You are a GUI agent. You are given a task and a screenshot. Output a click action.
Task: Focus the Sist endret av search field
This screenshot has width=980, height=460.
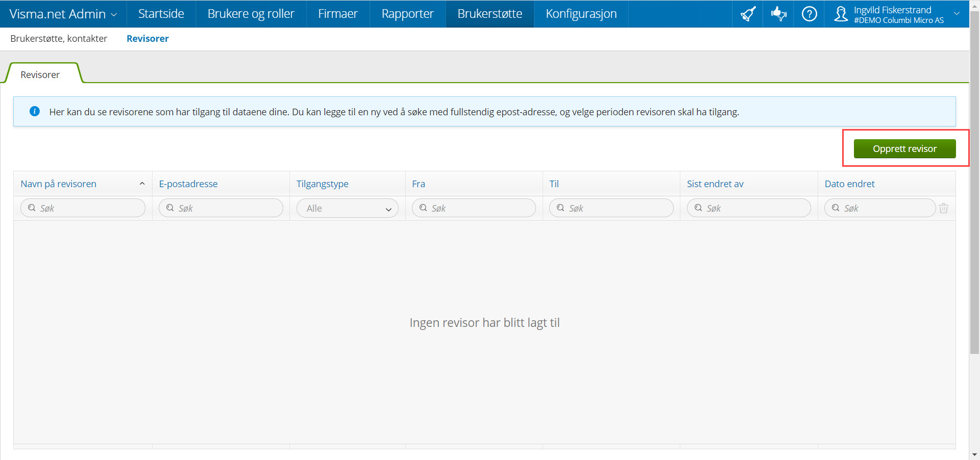(749, 208)
